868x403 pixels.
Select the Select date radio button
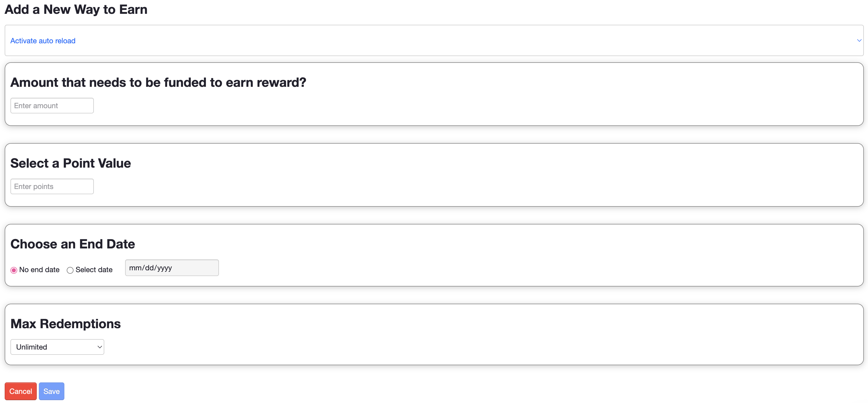tap(70, 270)
